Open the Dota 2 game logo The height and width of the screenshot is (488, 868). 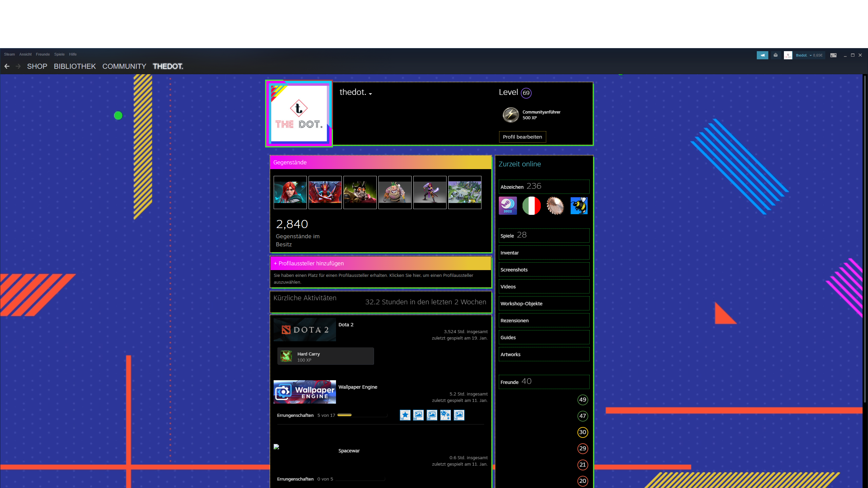tap(305, 330)
